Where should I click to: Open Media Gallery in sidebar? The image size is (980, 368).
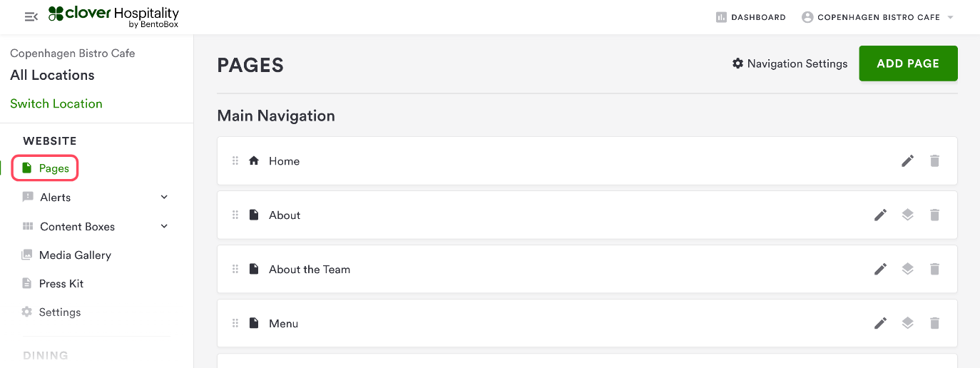75,255
